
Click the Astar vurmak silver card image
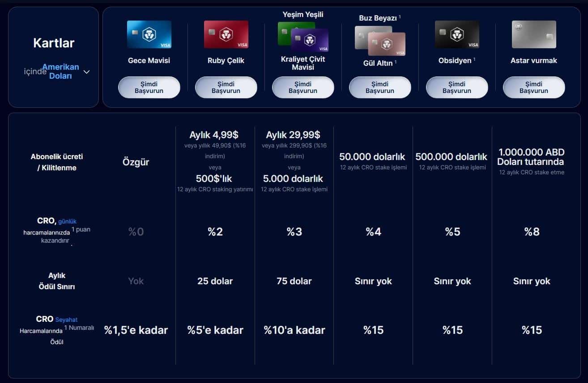coord(533,34)
